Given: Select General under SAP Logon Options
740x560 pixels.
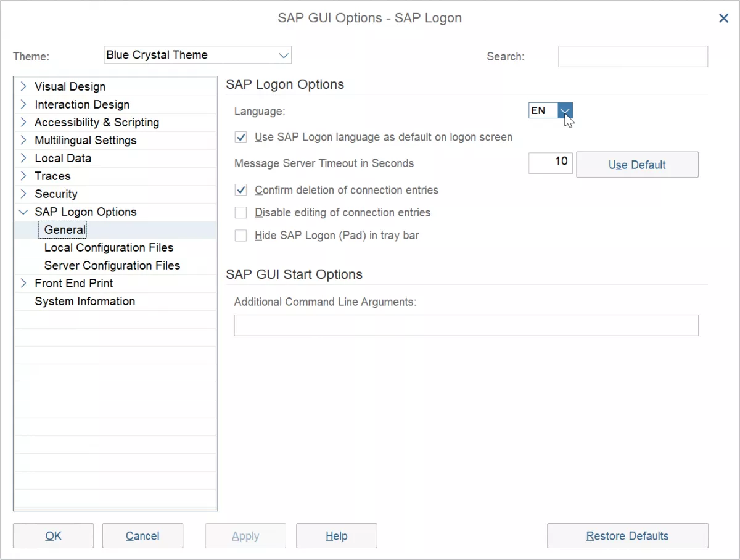Looking at the screenshot, I should tap(65, 229).
